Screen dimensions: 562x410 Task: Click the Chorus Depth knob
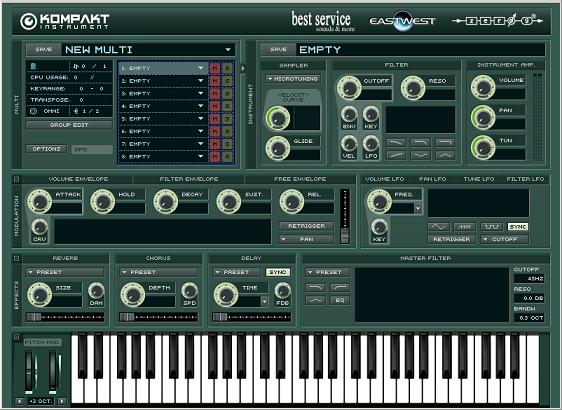[x=133, y=295]
